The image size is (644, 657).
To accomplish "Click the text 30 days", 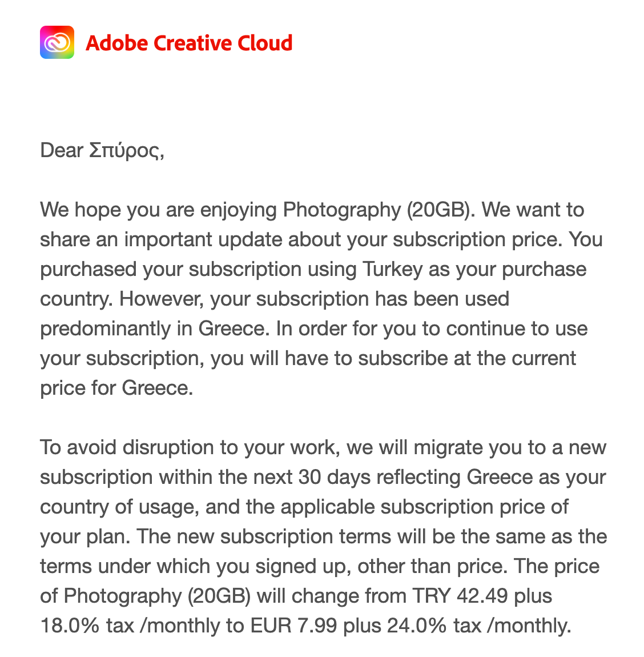I will tap(335, 477).
